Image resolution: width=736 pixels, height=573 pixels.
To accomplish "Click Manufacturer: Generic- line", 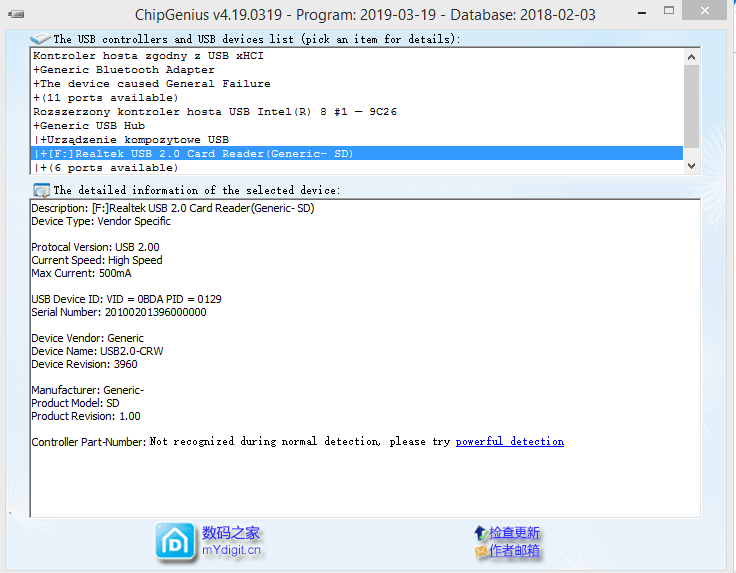I will [x=87, y=390].
